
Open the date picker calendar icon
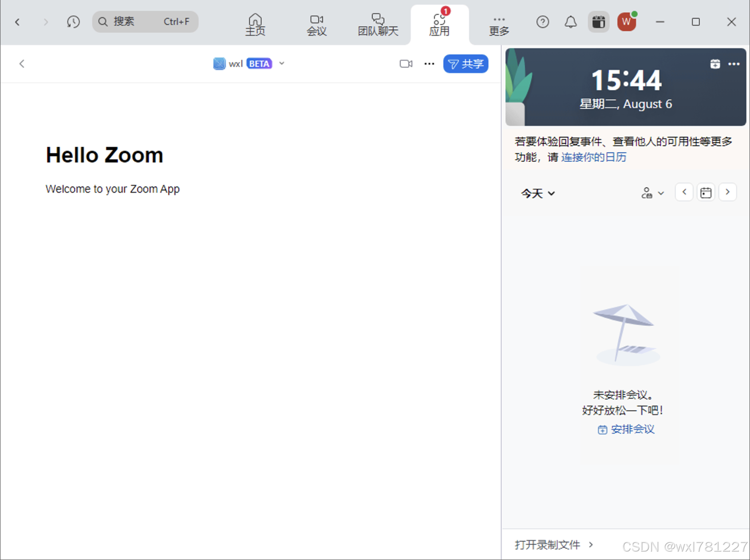tap(706, 193)
